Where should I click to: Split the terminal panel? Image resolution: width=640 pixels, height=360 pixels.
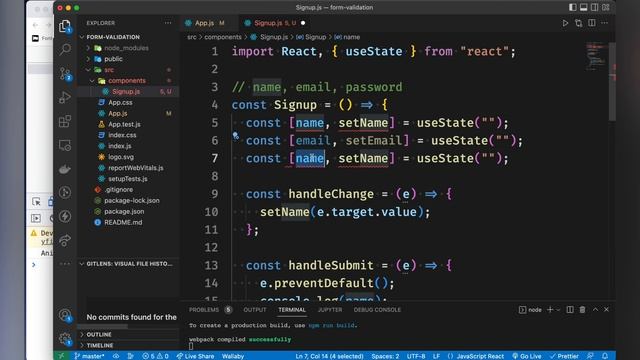(x=570, y=310)
